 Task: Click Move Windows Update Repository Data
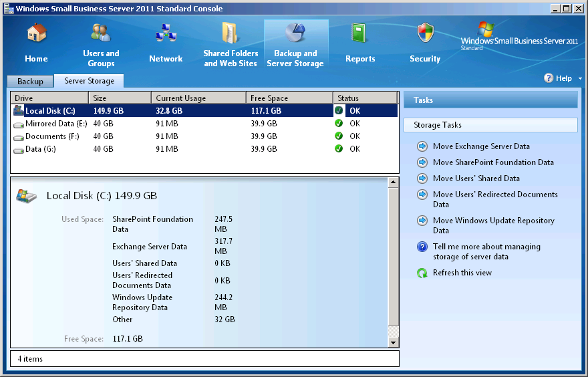[494, 225]
